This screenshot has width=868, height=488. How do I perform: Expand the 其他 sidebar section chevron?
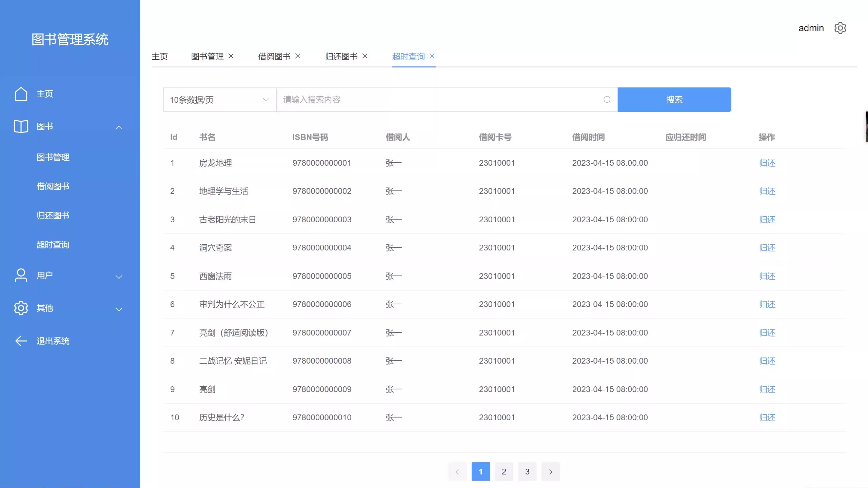(x=119, y=309)
